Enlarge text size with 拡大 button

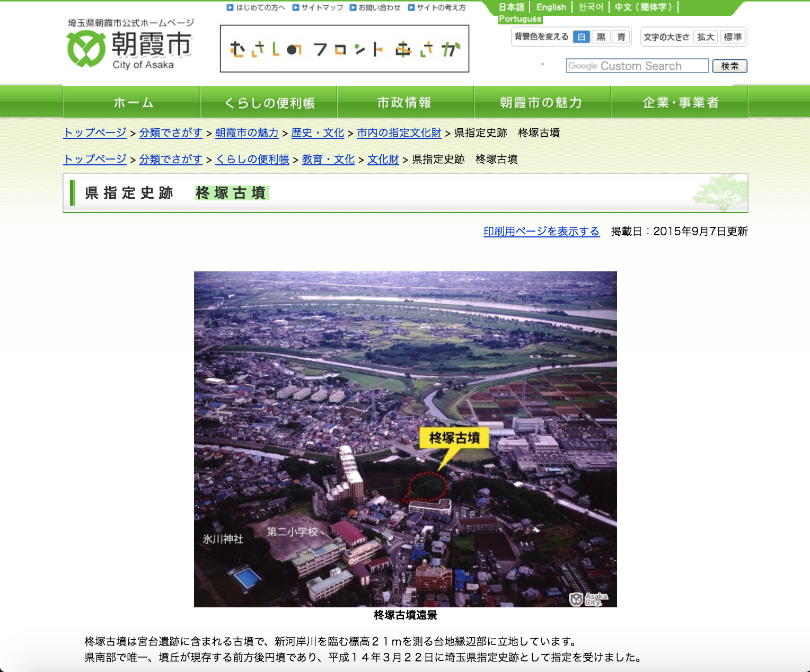click(706, 37)
